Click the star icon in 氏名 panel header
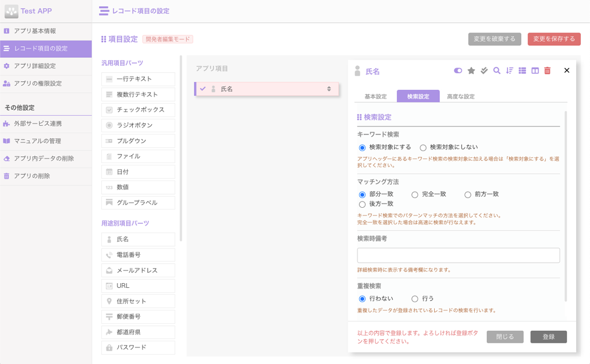The height and width of the screenshot is (364, 590). coord(471,71)
